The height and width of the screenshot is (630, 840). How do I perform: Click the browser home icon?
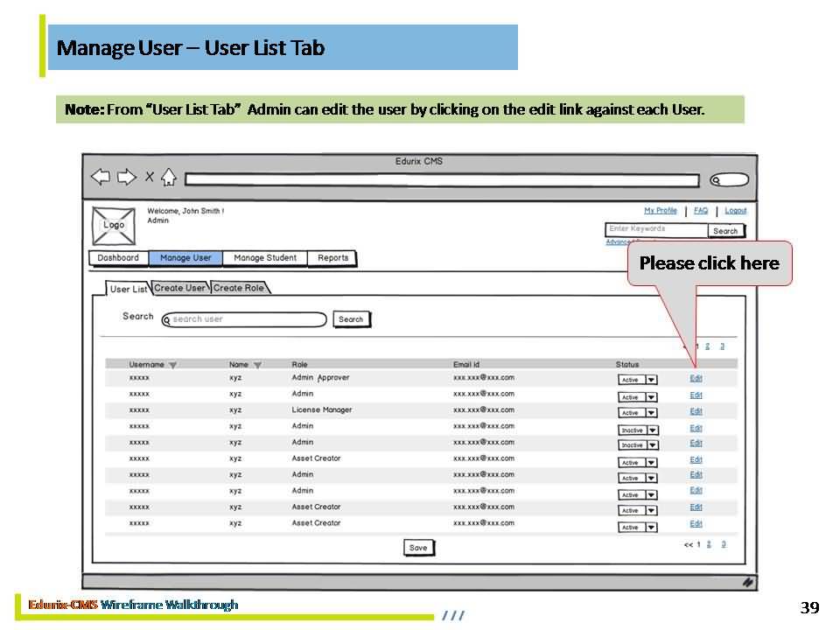point(169,178)
